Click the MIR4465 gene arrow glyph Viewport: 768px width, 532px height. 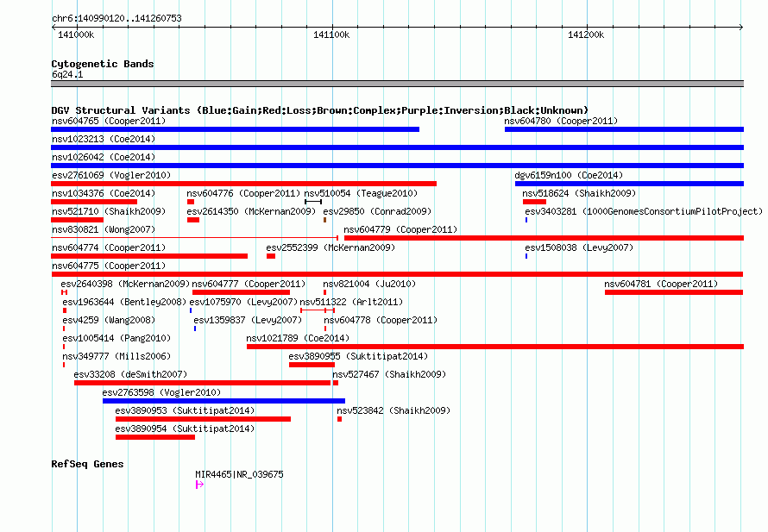click(x=199, y=485)
